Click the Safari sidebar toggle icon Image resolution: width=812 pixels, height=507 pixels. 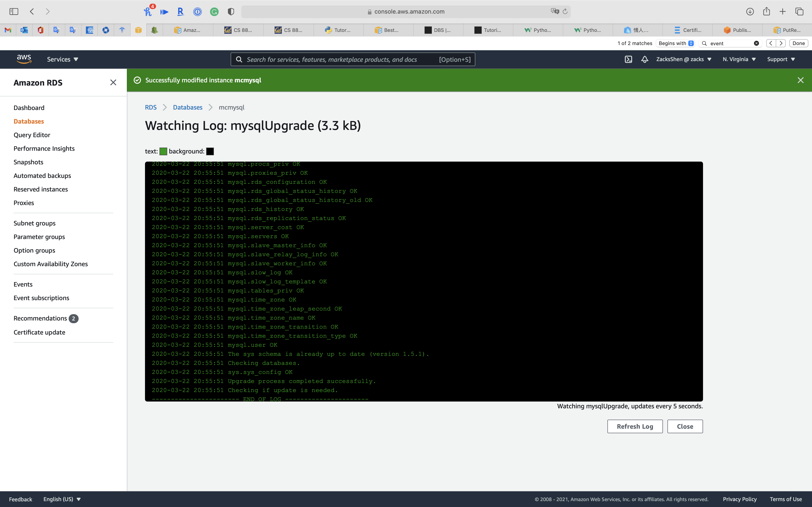14,11
